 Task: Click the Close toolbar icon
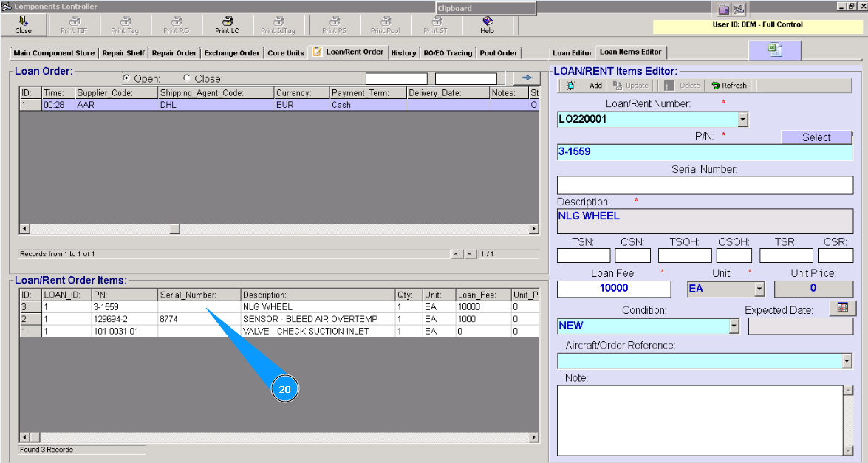pyautogui.click(x=23, y=21)
